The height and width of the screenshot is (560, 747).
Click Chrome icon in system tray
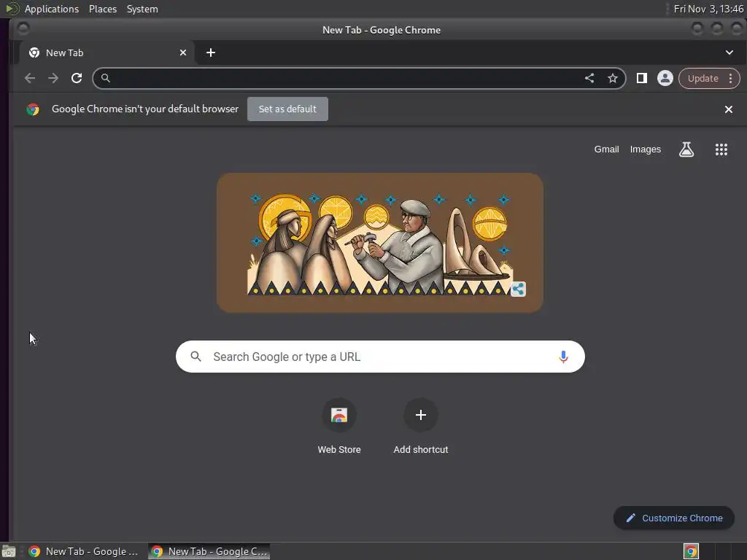click(691, 551)
